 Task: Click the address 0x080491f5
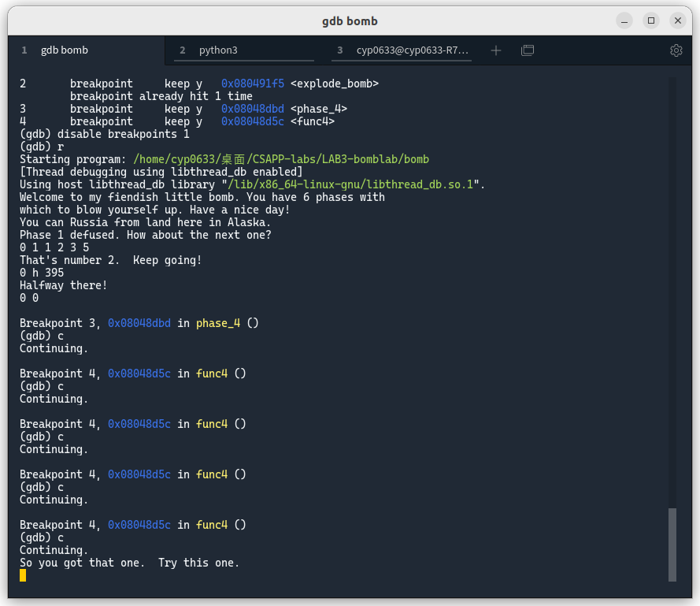tap(253, 84)
